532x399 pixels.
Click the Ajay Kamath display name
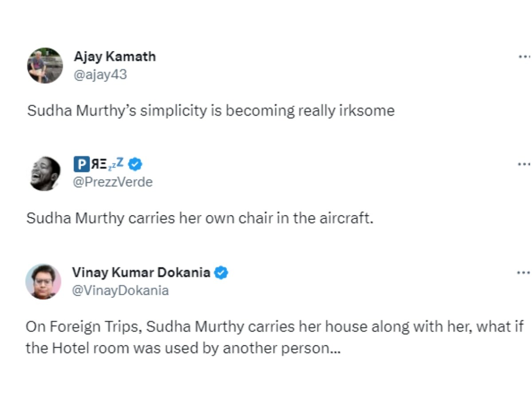(x=115, y=57)
